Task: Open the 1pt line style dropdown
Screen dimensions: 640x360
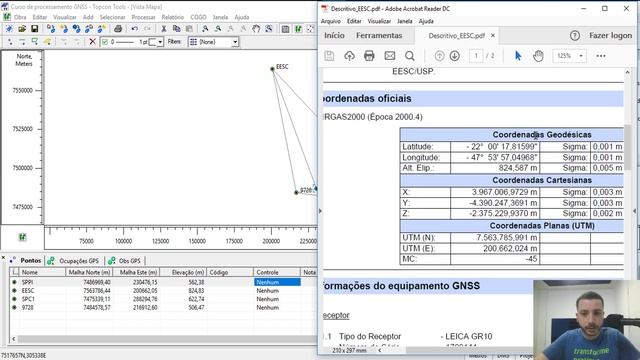Action: (x=160, y=42)
